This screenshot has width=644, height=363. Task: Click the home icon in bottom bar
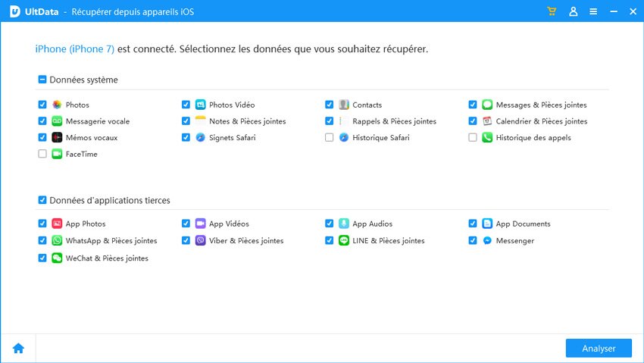click(x=18, y=348)
